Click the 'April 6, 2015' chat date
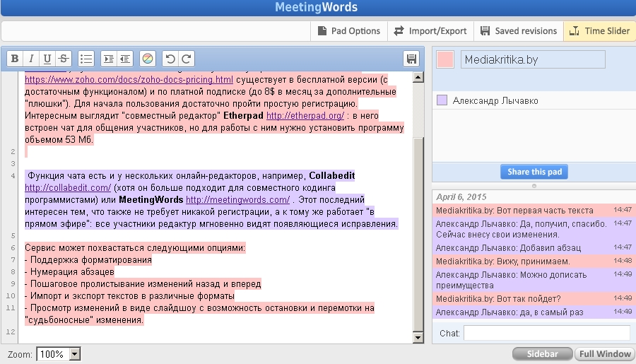This screenshot has height=364, width=636. [x=461, y=197]
